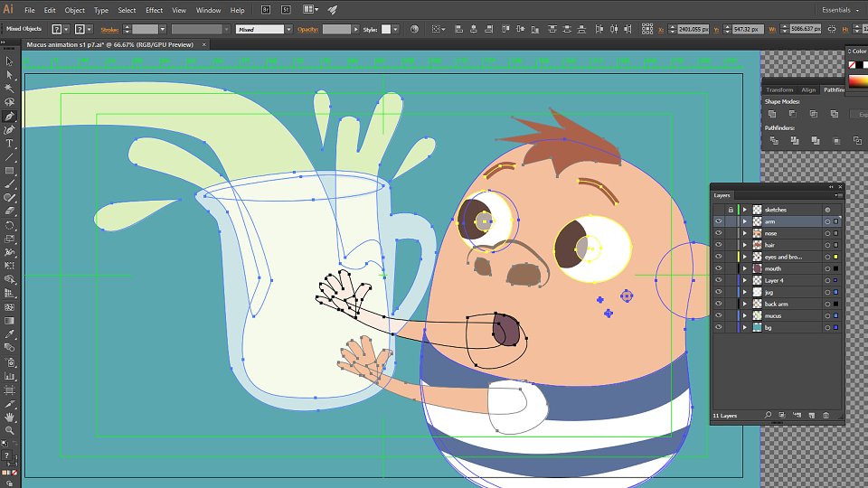Select the Selection tool arrow
Image resolution: width=868 pixels, height=488 pixels.
[x=9, y=61]
